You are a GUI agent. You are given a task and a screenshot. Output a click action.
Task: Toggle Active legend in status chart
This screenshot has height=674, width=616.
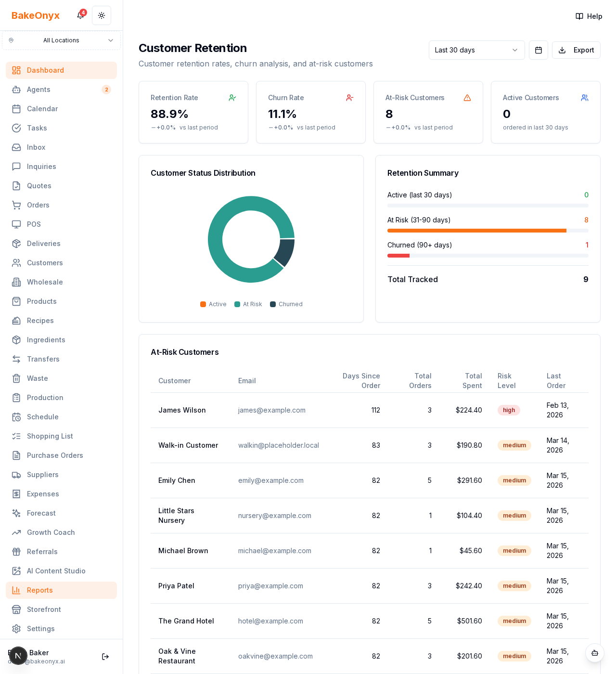pyautogui.click(x=213, y=304)
